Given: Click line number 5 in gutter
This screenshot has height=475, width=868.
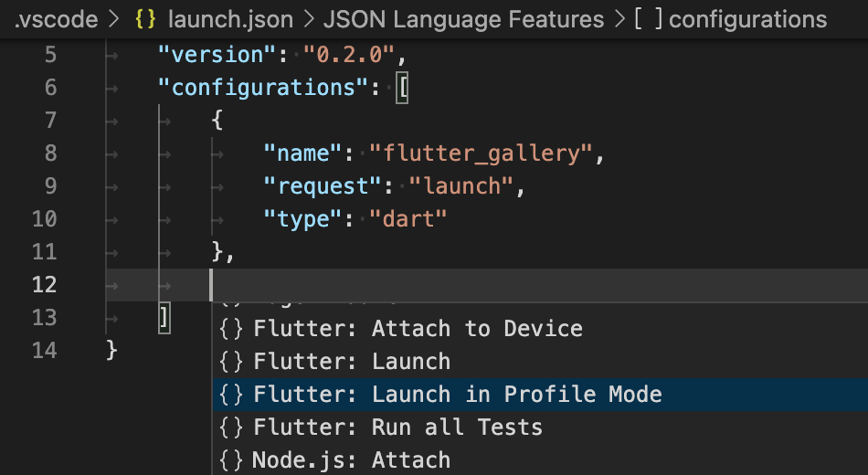Looking at the screenshot, I should [50, 55].
